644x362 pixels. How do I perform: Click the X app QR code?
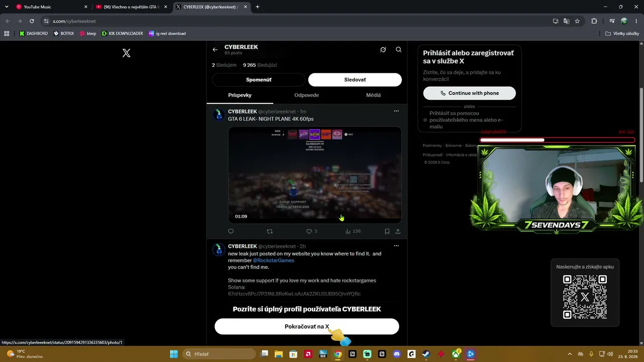coord(585,297)
